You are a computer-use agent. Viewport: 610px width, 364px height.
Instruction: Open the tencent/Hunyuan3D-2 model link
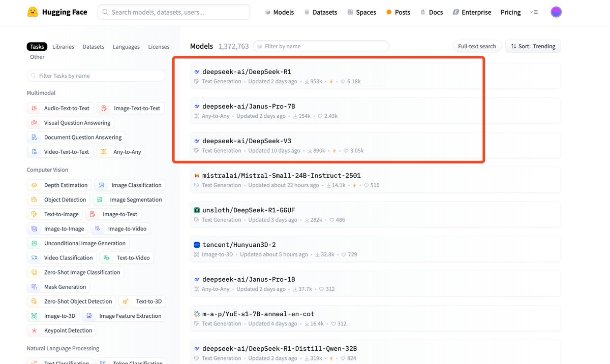(x=239, y=245)
